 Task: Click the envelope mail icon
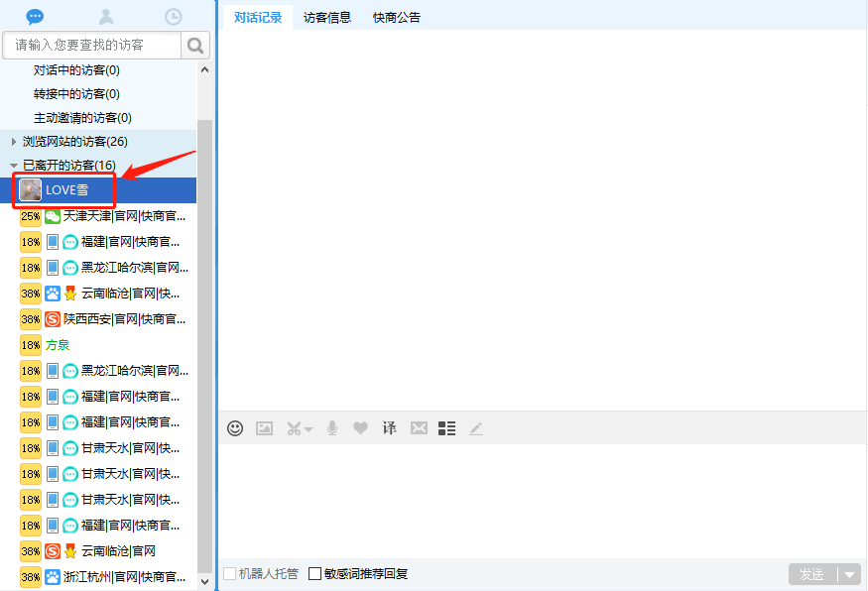[419, 428]
